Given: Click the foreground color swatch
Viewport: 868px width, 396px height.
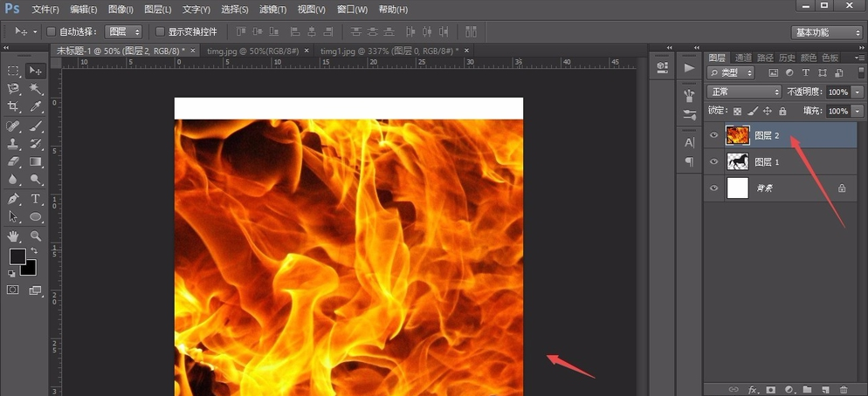Looking at the screenshot, I should point(17,256).
